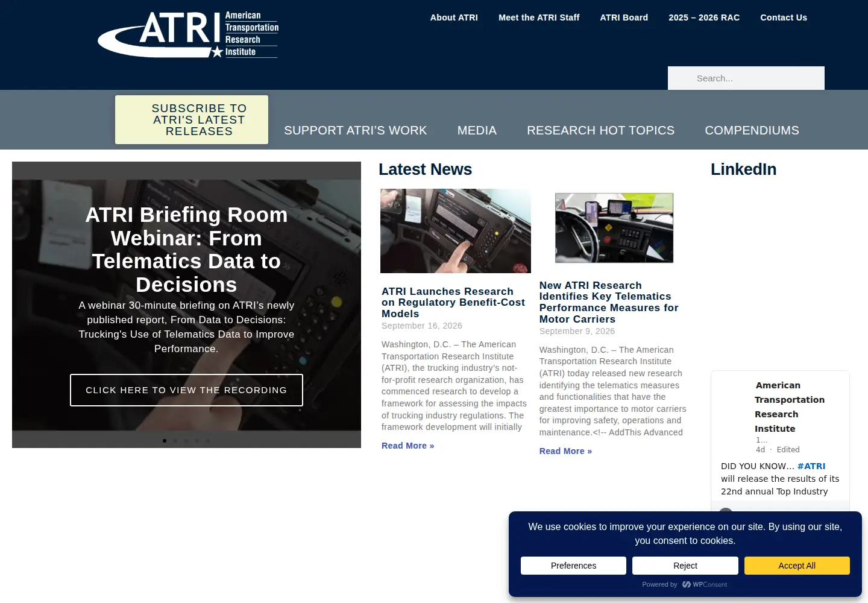The width and height of the screenshot is (868, 603).
Task: Open the ATRI Launches Research headline
Action: click(x=453, y=303)
